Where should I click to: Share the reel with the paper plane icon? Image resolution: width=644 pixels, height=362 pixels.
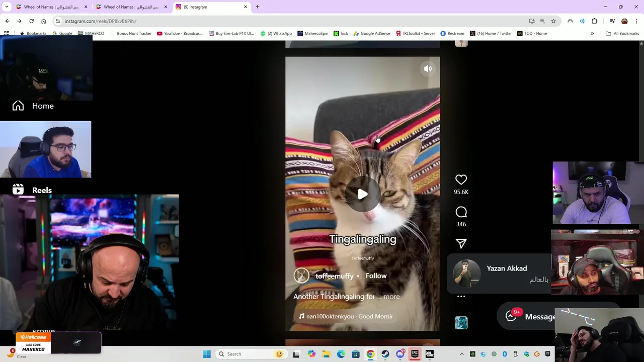[x=461, y=244]
